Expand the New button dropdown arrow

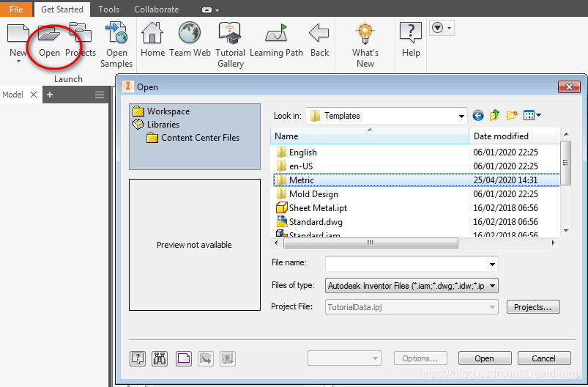(18, 62)
